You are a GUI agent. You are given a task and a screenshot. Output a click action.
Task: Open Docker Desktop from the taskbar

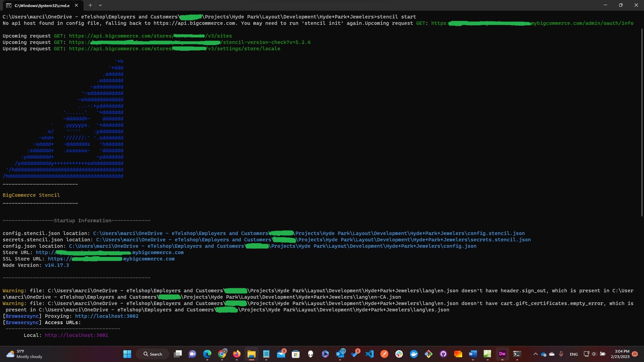coord(414,354)
